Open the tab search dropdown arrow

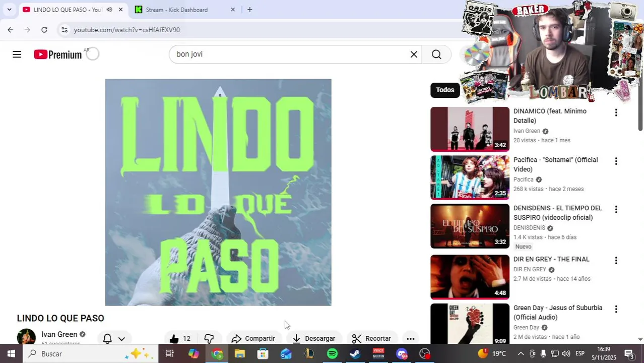click(x=9, y=10)
